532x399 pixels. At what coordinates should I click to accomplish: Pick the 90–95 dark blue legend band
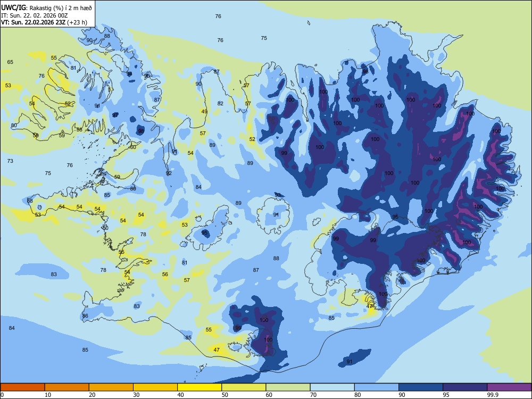[x=421, y=387]
